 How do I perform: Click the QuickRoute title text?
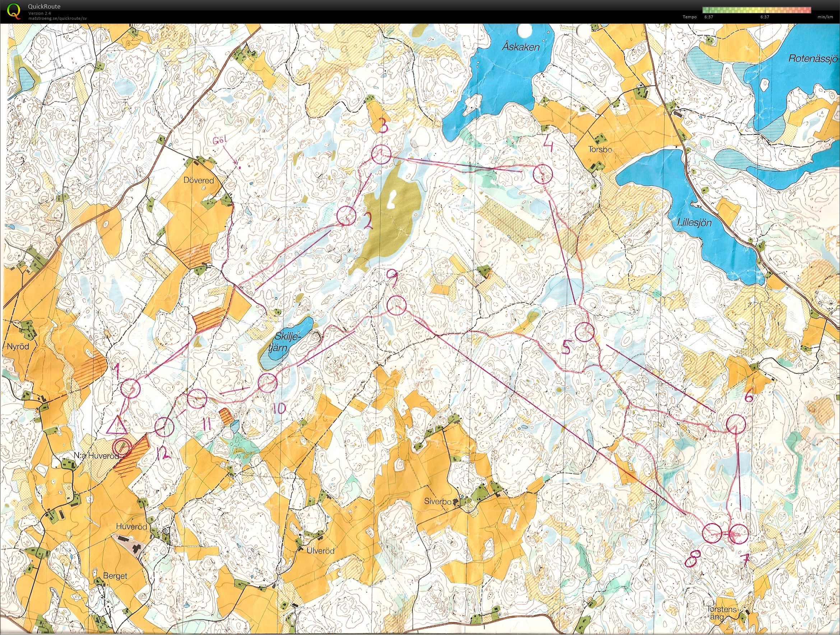click(x=44, y=6)
